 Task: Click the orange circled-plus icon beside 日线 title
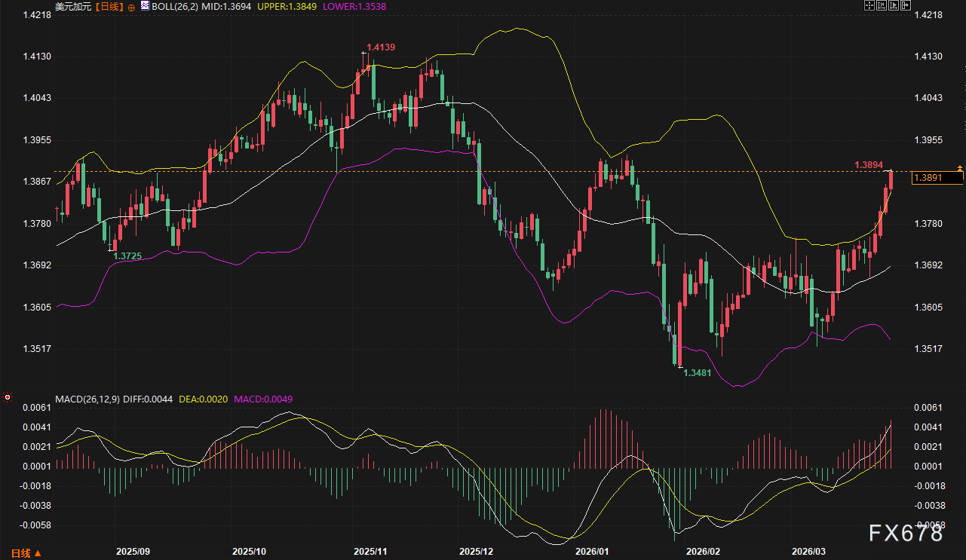point(131,7)
